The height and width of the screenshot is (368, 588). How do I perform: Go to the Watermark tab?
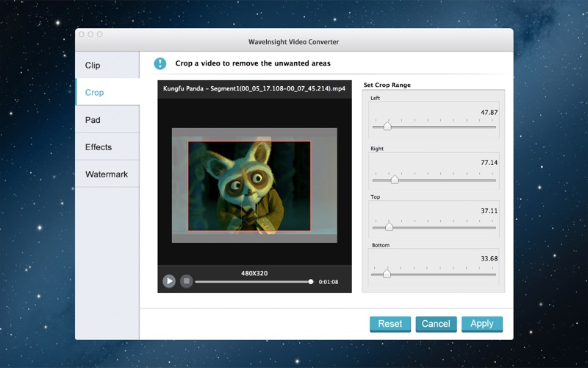(107, 174)
